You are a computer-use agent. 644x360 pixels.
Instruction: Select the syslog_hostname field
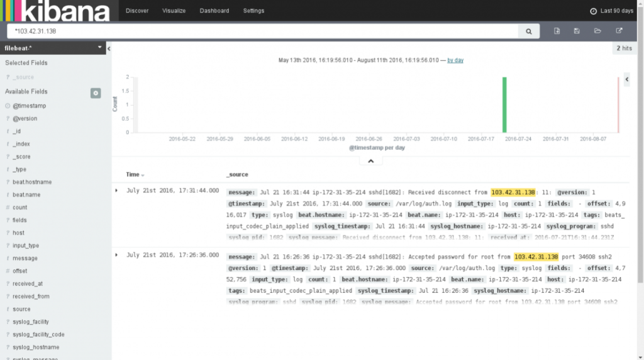[x=36, y=347]
